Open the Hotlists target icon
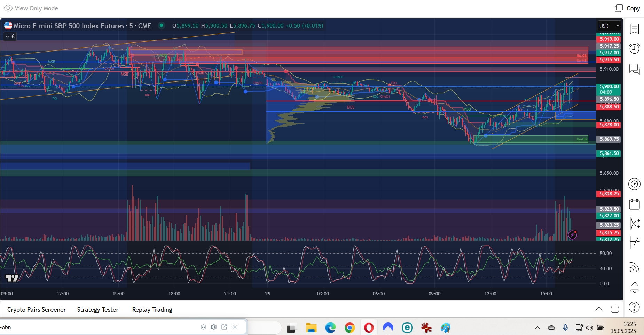The image size is (644, 335). (634, 184)
